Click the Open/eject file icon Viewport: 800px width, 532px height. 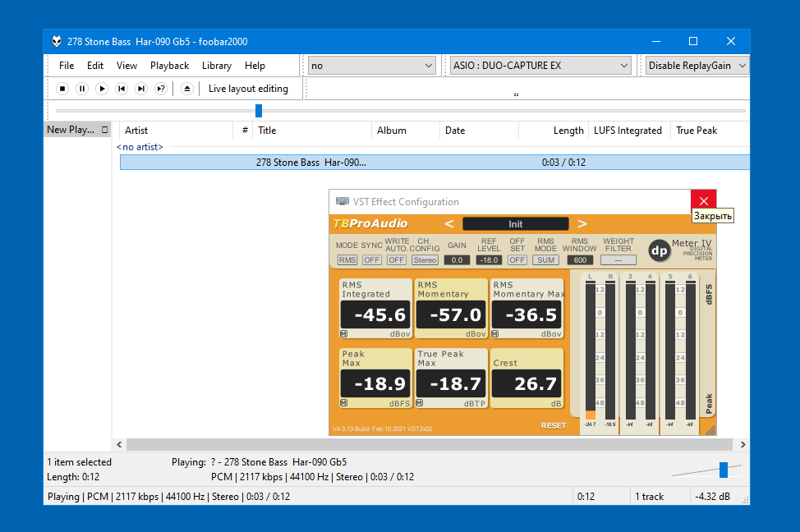point(187,89)
